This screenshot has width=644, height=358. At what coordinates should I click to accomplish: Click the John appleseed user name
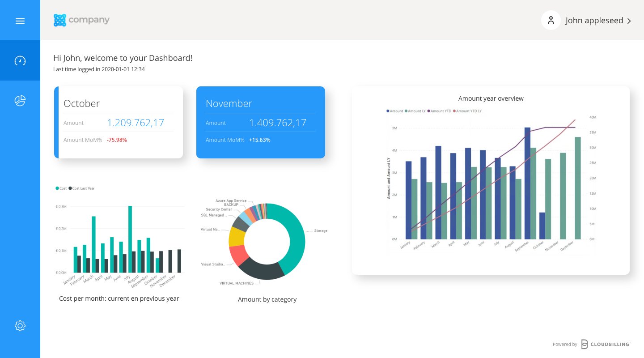point(594,21)
